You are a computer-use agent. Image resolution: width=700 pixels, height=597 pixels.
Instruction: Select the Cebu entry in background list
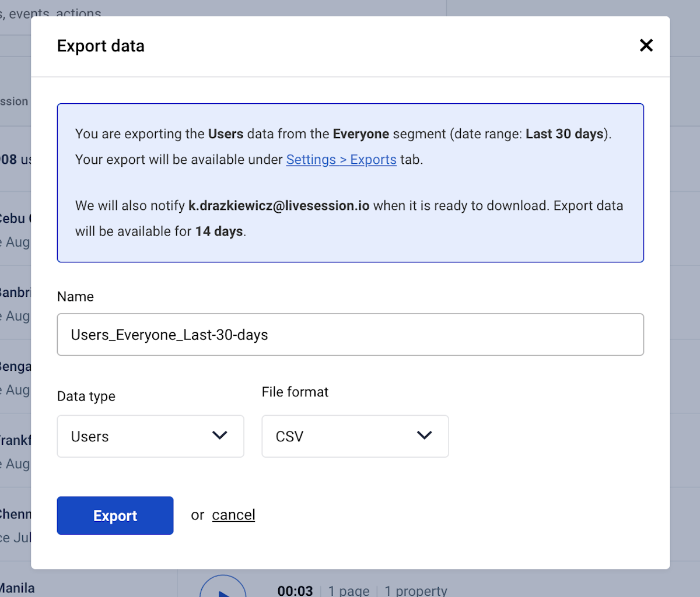14,219
